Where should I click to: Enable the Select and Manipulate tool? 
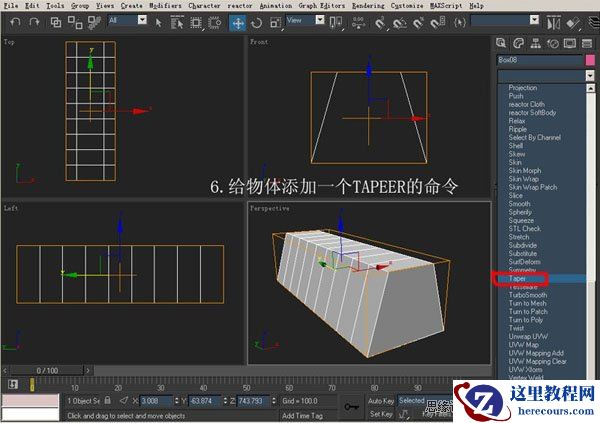pos(359,23)
